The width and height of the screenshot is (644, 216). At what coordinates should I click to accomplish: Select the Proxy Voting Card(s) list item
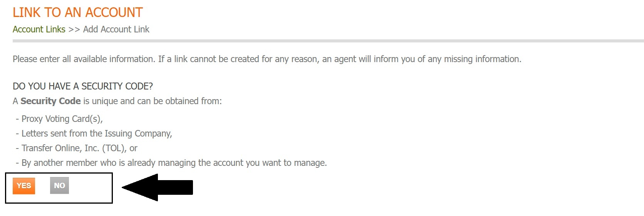[x=62, y=119]
